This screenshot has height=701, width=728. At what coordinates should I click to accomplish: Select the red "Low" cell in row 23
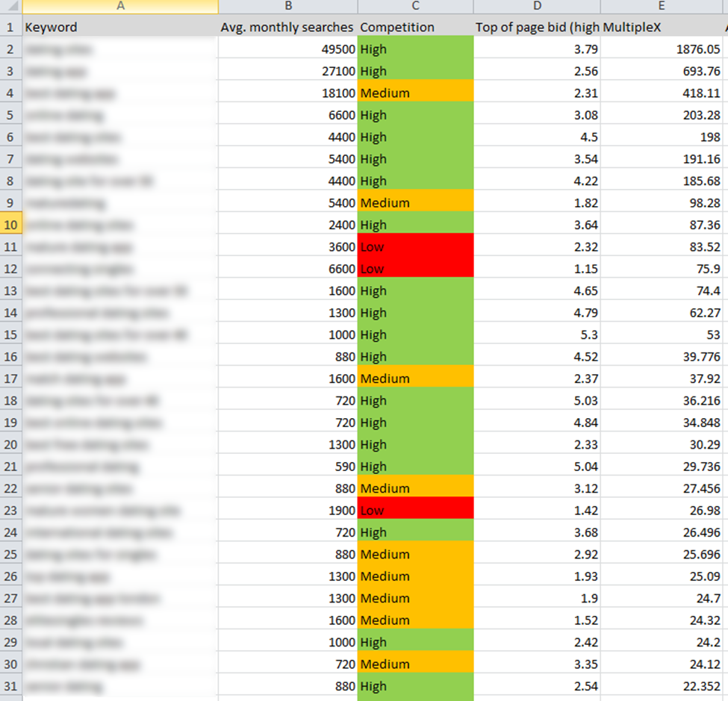(x=415, y=511)
